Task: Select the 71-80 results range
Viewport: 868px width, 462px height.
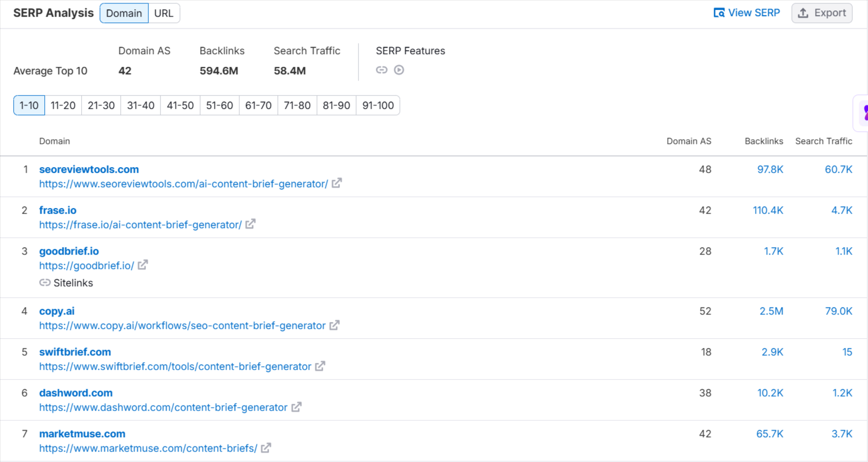Action: (x=297, y=105)
